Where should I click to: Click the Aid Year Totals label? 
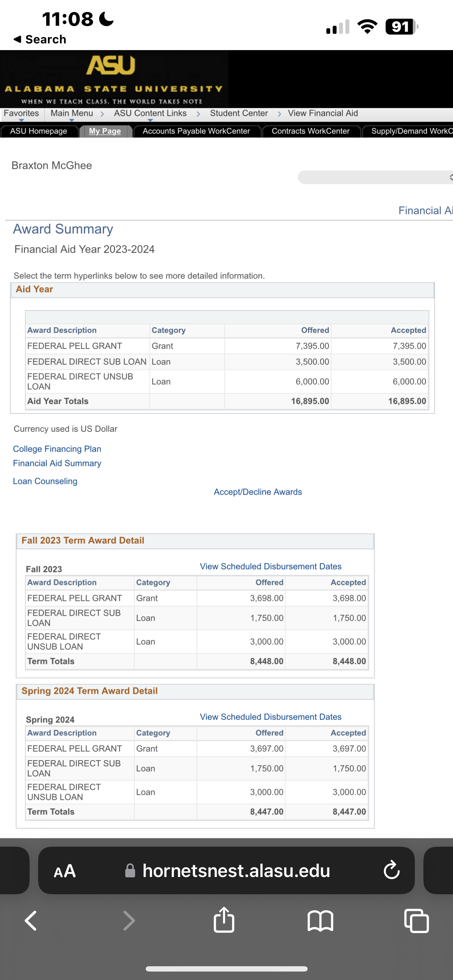[x=58, y=401]
